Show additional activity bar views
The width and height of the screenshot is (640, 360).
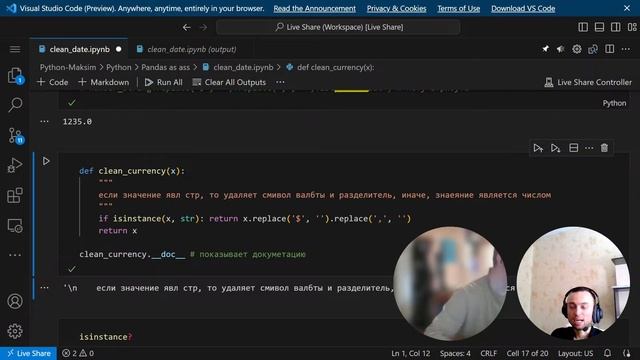click(x=15, y=255)
